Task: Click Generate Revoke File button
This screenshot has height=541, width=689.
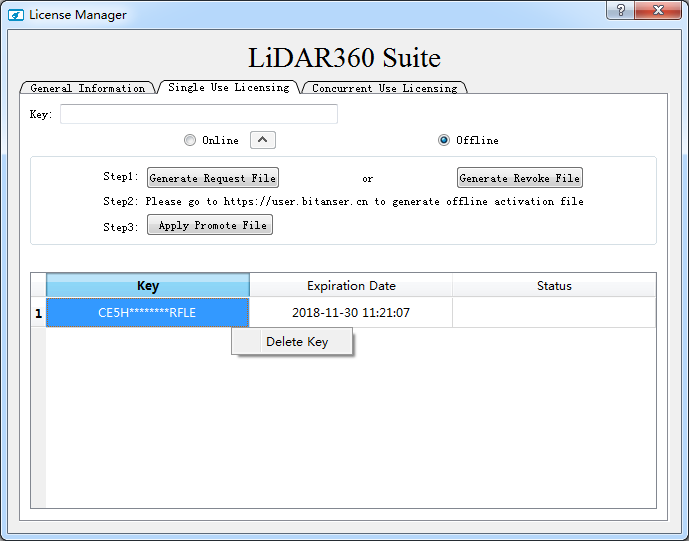Action: (x=519, y=178)
